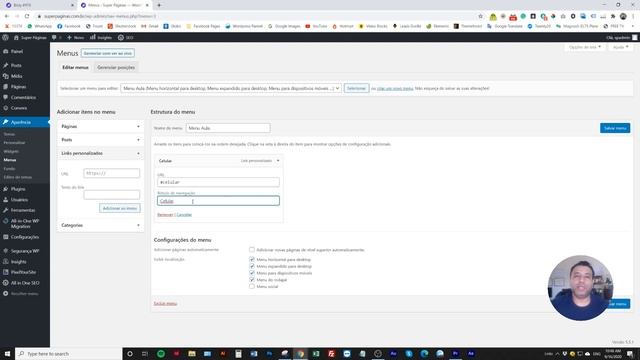Click Adicionar ao menu button
Screen dimensions: 640x360
pyautogui.click(x=120, y=208)
